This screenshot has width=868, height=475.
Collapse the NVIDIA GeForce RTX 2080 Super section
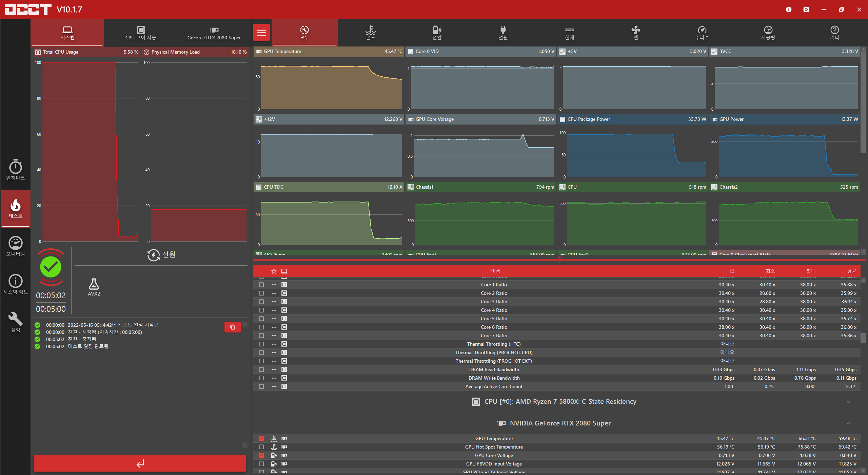848,423
